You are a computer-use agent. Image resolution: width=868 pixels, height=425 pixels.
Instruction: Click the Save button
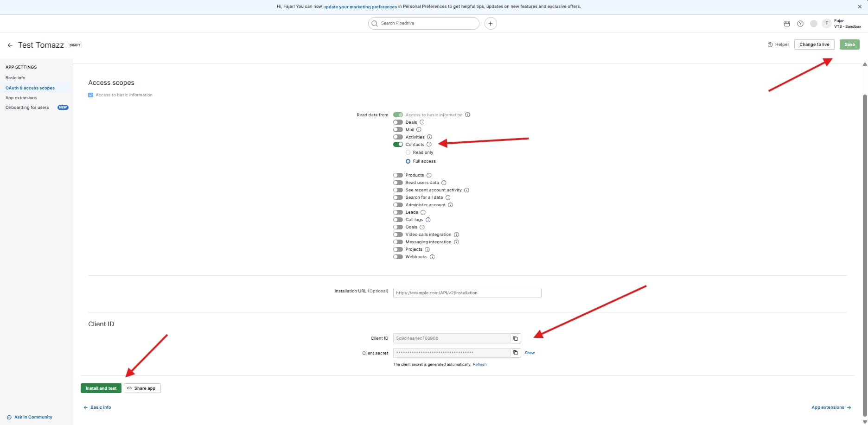pos(849,44)
